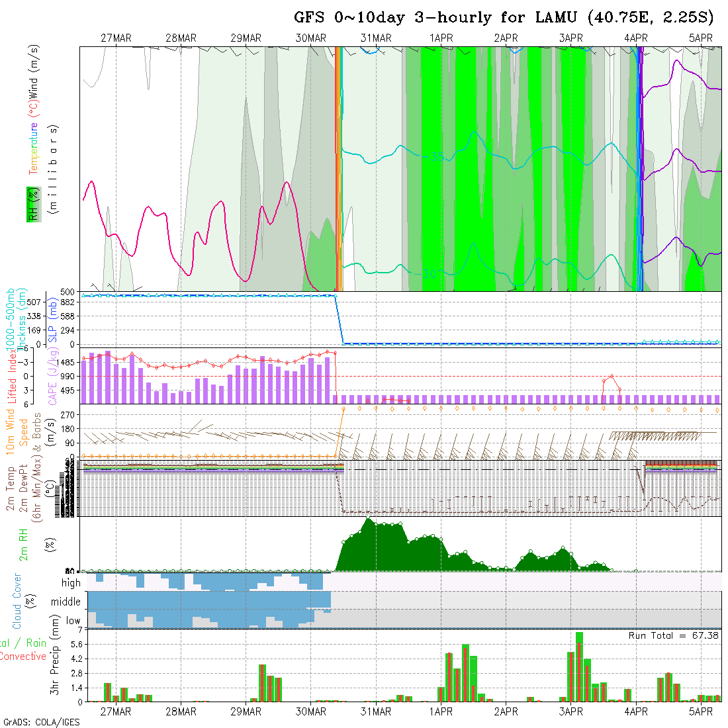
Task: Click the 2m RH axis label
Action: (24, 544)
